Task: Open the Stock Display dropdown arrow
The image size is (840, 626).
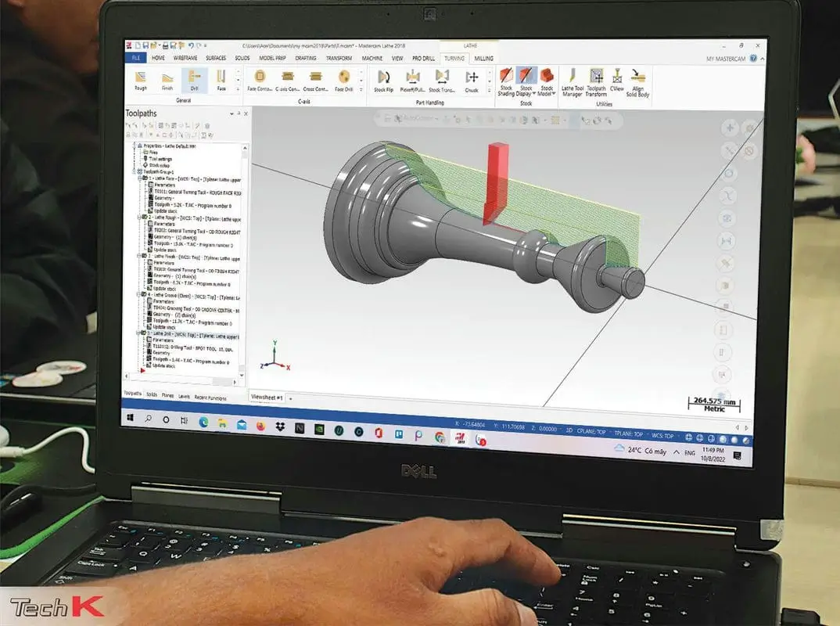Action: (533, 95)
